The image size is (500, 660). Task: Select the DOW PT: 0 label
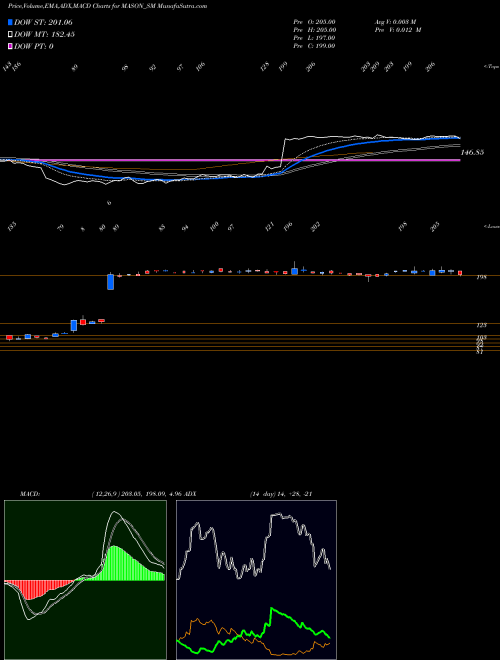[x=34, y=46]
